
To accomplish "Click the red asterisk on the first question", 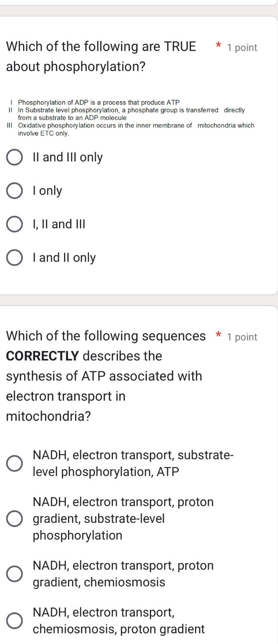I will [x=218, y=45].
